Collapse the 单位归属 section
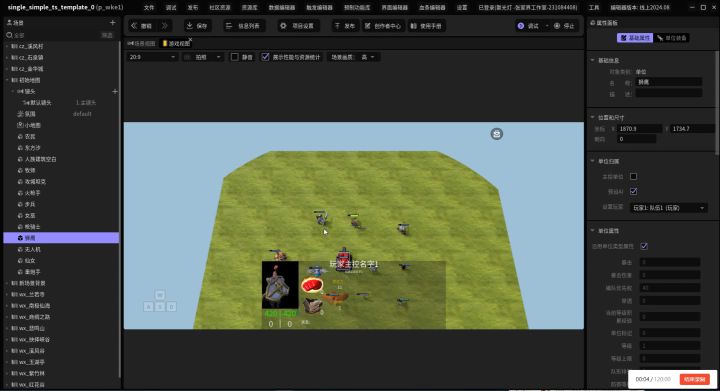720x391 pixels. (592, 161)
